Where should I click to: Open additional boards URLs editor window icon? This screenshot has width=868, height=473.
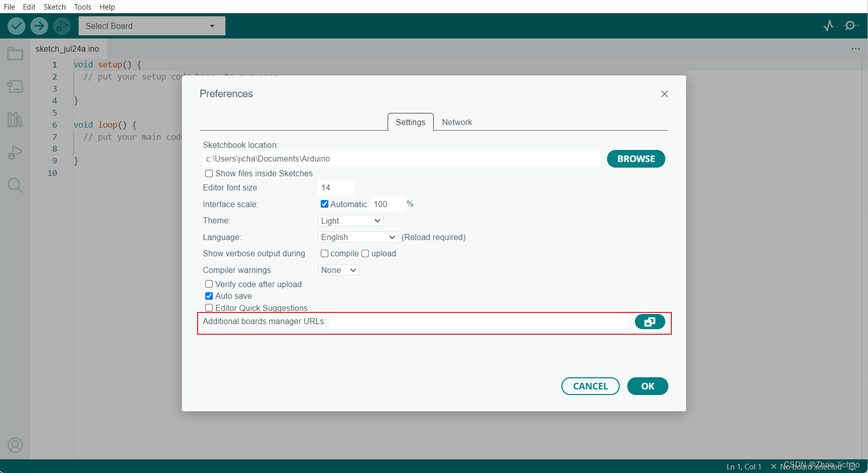click(650, 322)
